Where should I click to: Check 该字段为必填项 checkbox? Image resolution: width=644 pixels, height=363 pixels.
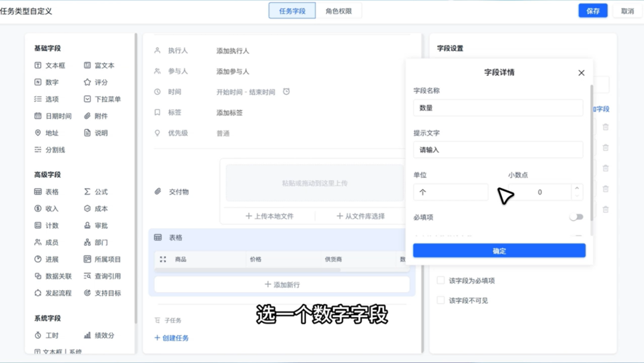[441, 281]
